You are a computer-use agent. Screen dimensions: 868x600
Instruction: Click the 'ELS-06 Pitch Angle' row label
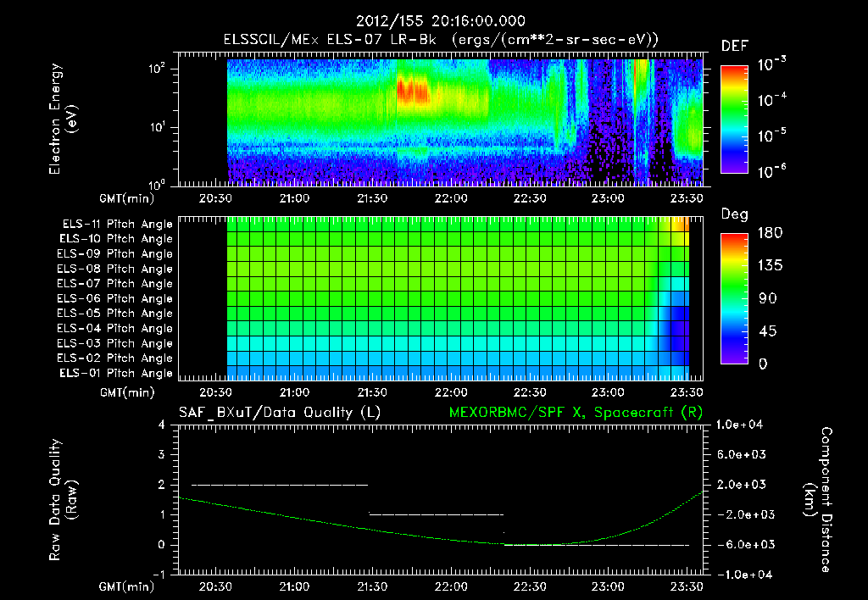click(115, 298)
